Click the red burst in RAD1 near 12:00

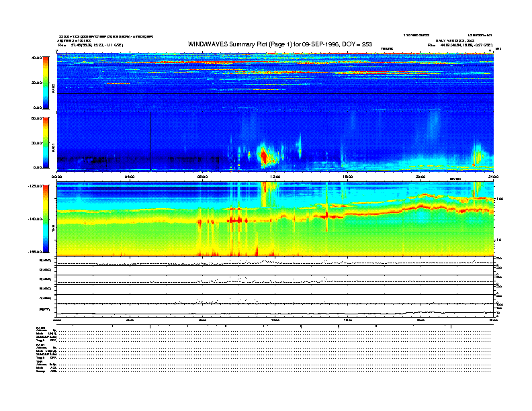(263, 156)
